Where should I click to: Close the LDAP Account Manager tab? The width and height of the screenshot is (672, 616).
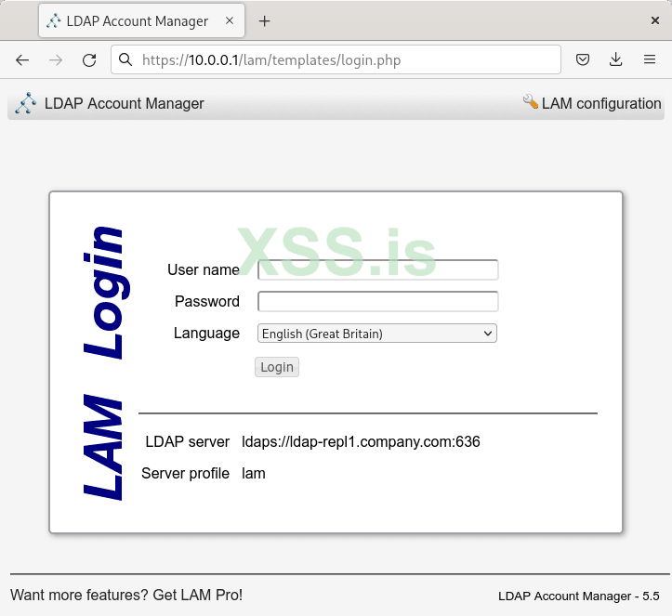click(230, 20)
